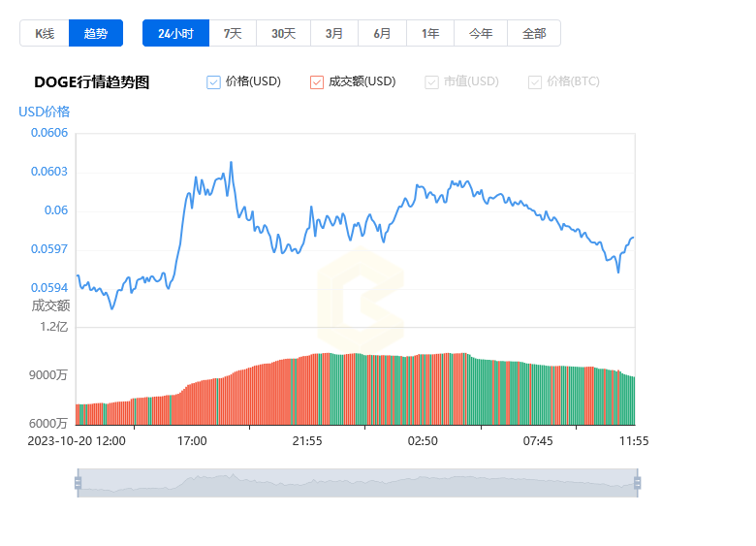Switch to the 30天 range
756x546 pixels.
click(x=283, y=33)
